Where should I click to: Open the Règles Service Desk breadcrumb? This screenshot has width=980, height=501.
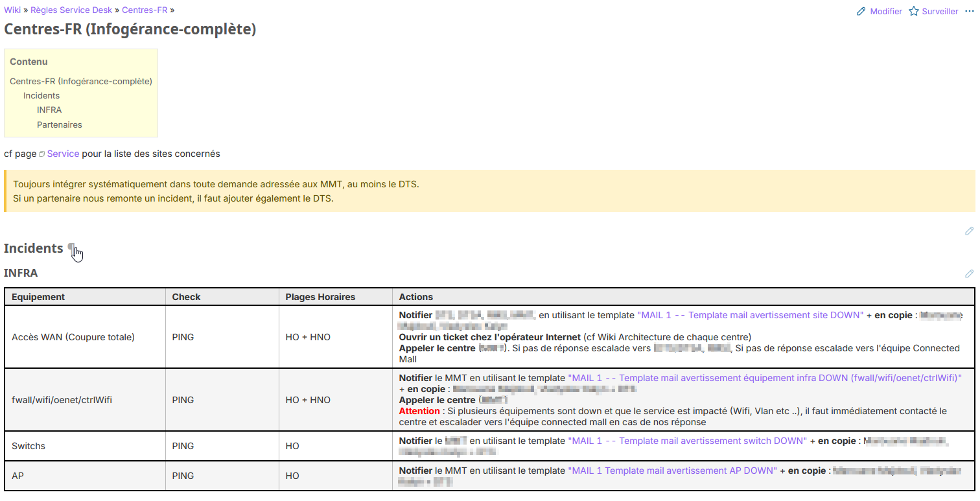[x=72, y=10]
